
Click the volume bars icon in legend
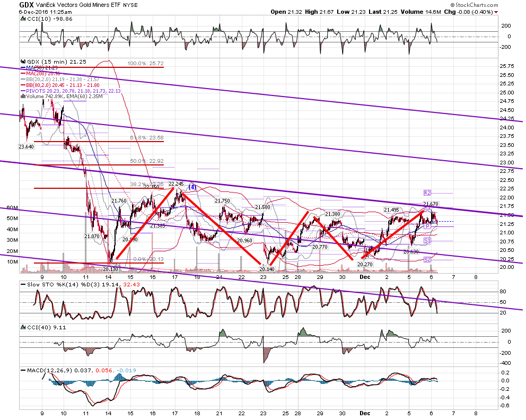click(x=23, y=97)
